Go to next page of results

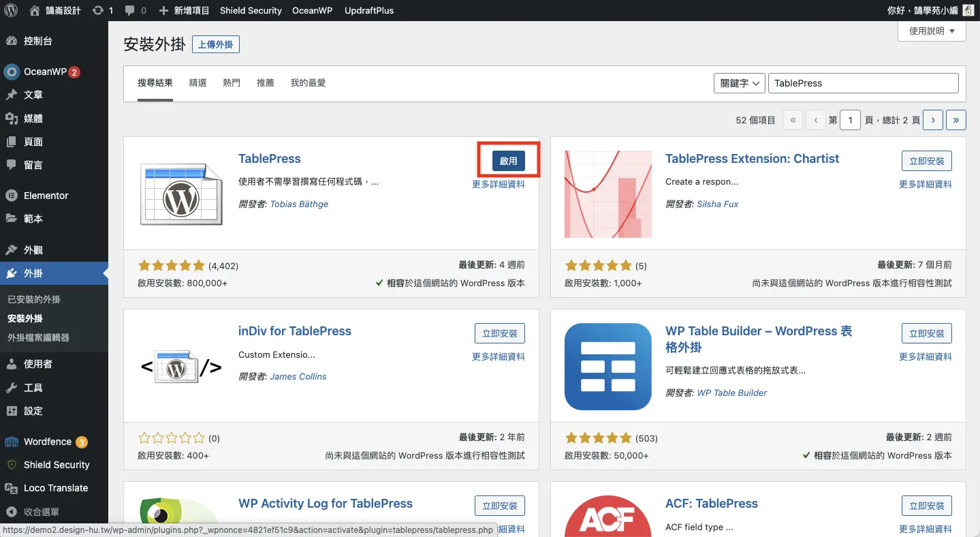(x=932, y=120)
